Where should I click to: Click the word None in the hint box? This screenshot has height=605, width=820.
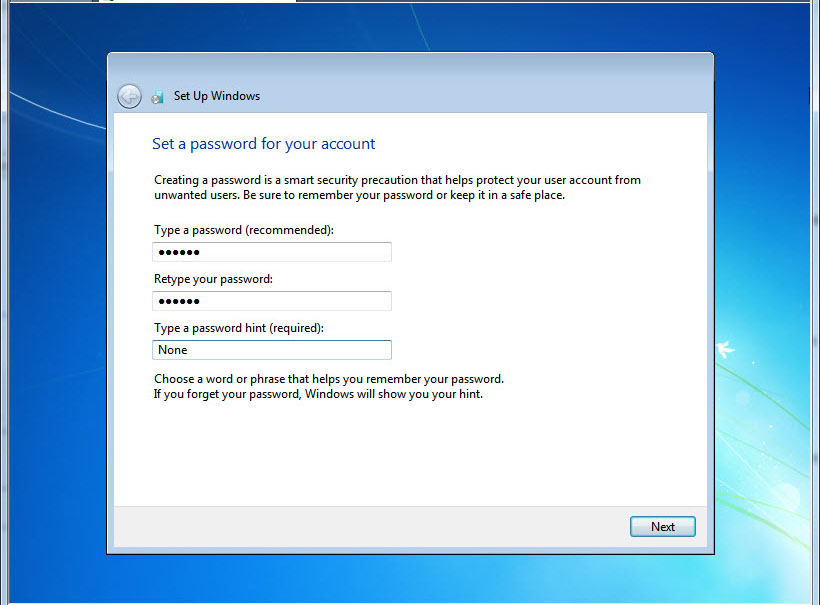(172, 349)
